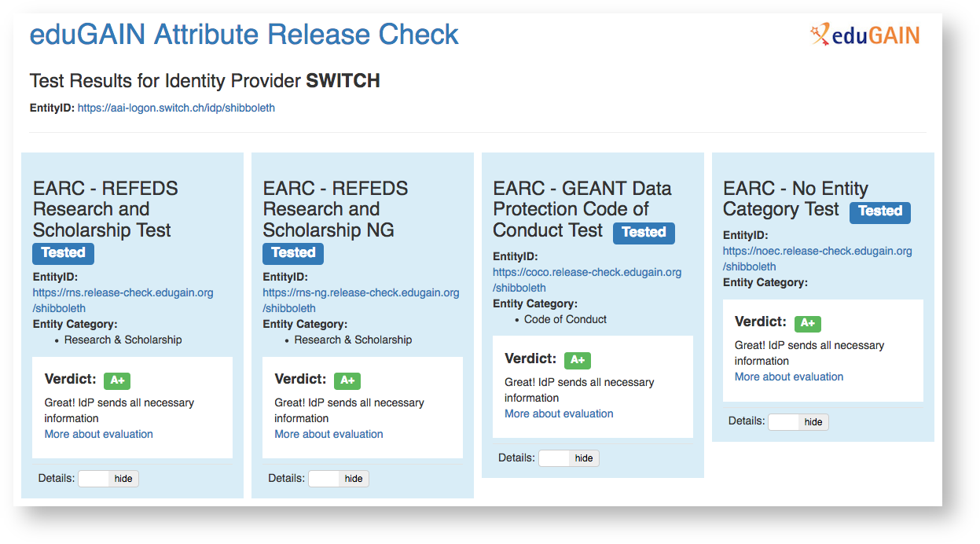This screenshot has height=544, width=980.
Task: Click A+ verdict badge in Code of Conduct card
Action: 577,360
